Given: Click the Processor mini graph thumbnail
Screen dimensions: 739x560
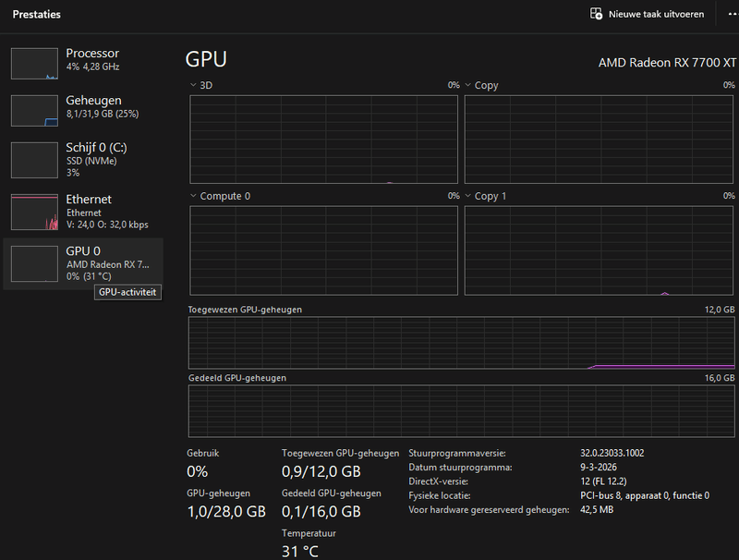Looking at the screenshot, I should [34, 64].
